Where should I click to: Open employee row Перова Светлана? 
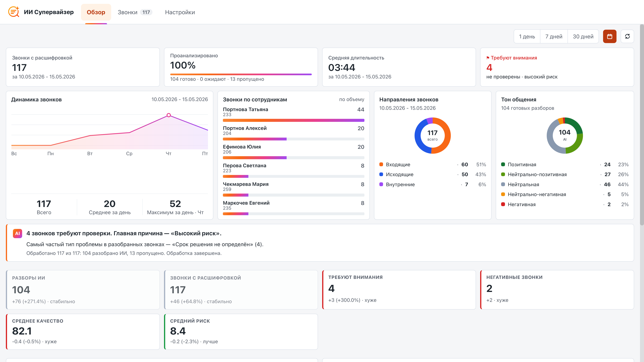pyautogui.click(x=293, y=170)
